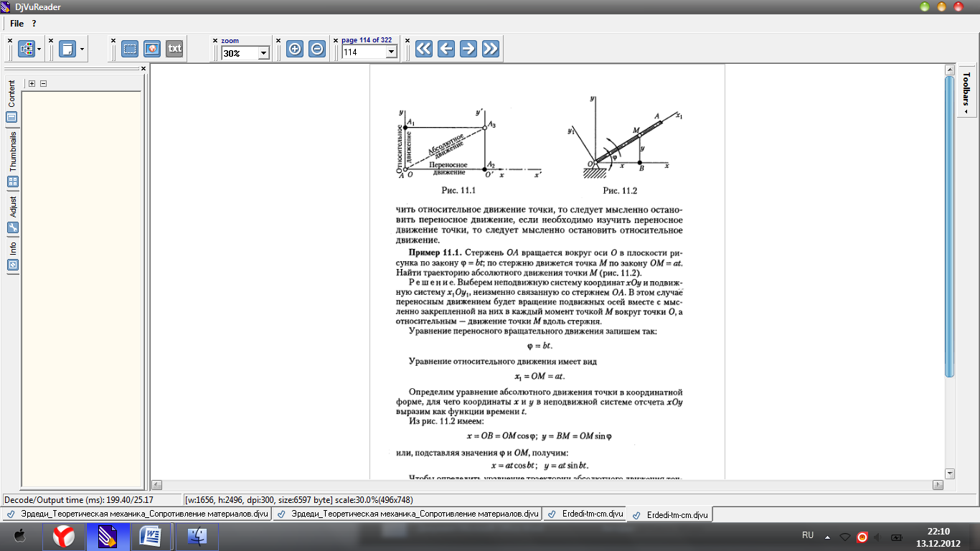Image resolution: width=980 pixels, height=551 pixels.
Task: Open Yandex browser from the taskbar
Action: pyautogui.click(x=64, y=536)
